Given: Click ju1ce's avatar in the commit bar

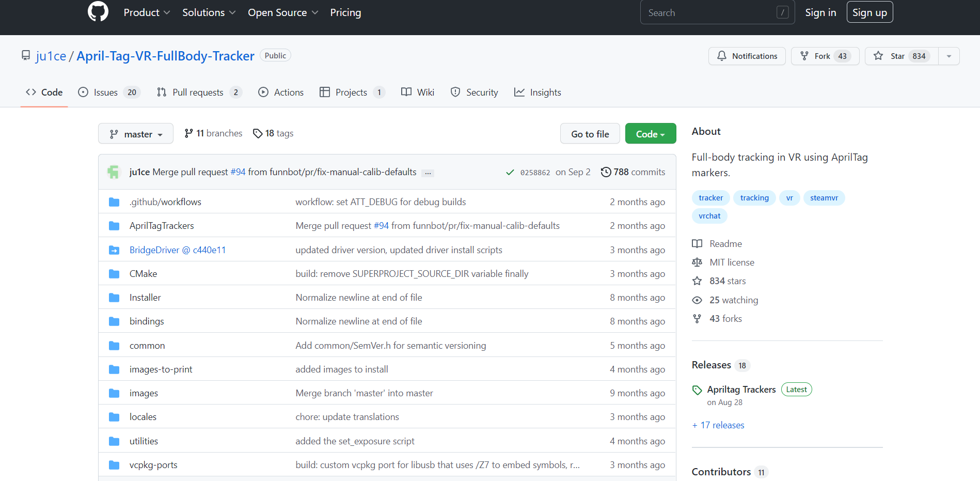Looking at the screenshot, I should tap(114, 172).
